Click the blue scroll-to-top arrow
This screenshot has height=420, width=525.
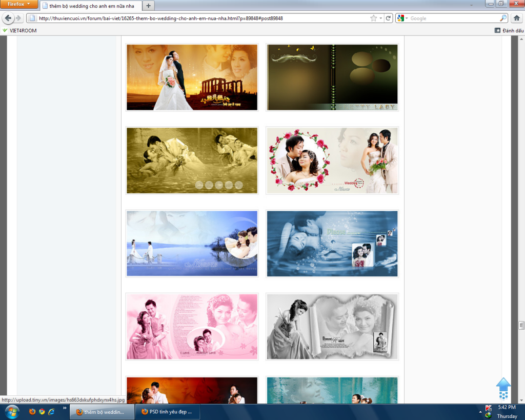[x=503, y=388]
